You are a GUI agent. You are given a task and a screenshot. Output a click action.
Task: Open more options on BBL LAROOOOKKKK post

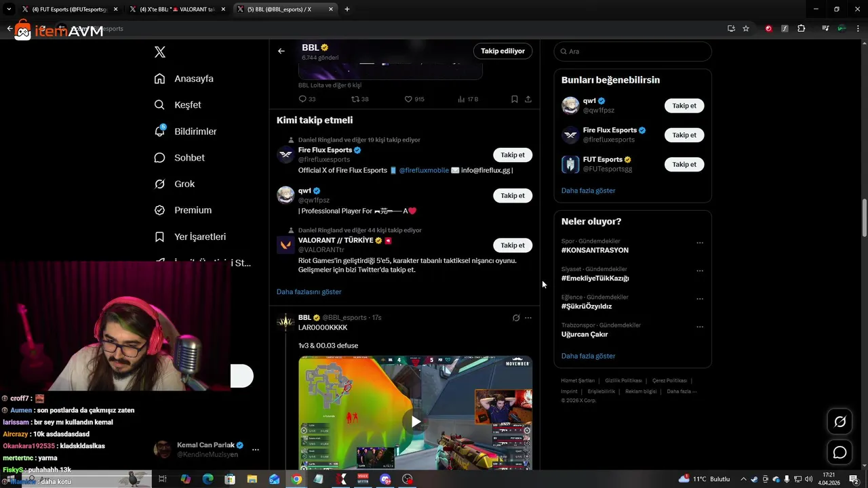(528, 318)
